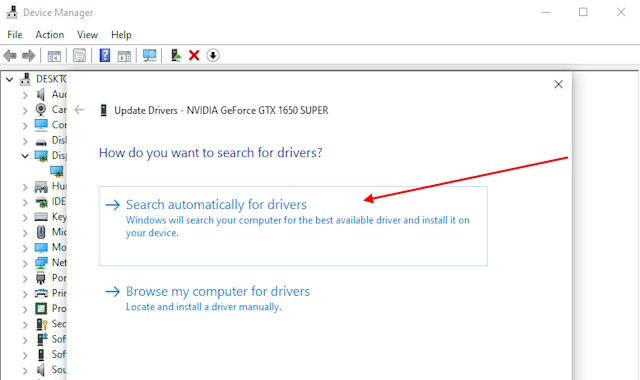This screenshot has height=380, width=640.
Task: Show/hide console tree toolbar icon
Action: pos(54,56)
